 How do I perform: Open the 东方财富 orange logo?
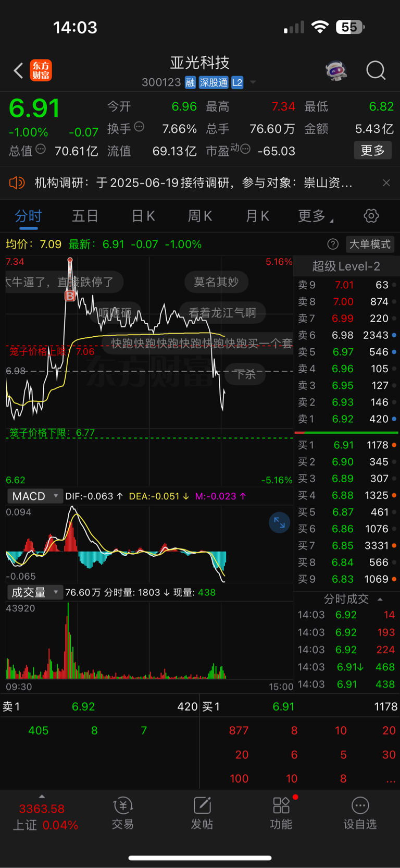pos(41,70)
